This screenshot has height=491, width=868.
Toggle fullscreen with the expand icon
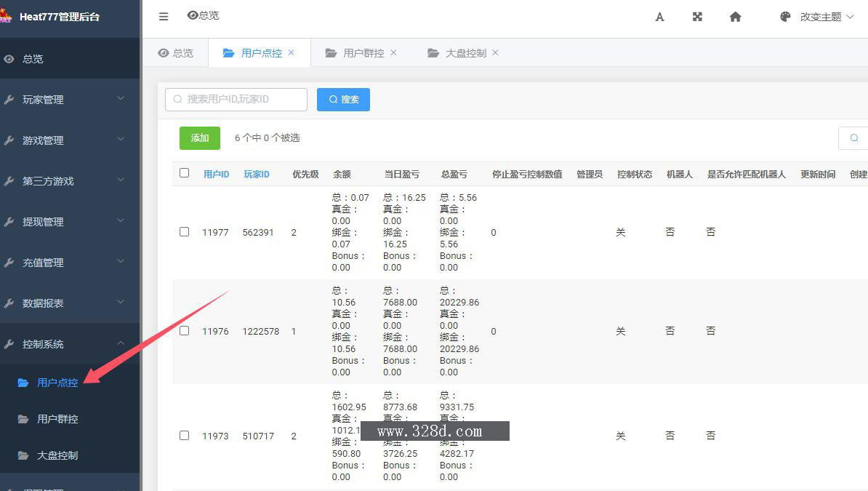[697, 17]
